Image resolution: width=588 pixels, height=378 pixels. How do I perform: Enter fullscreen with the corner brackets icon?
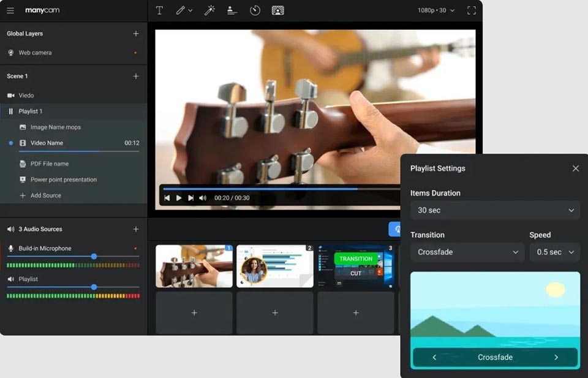[x=472, y=10]
